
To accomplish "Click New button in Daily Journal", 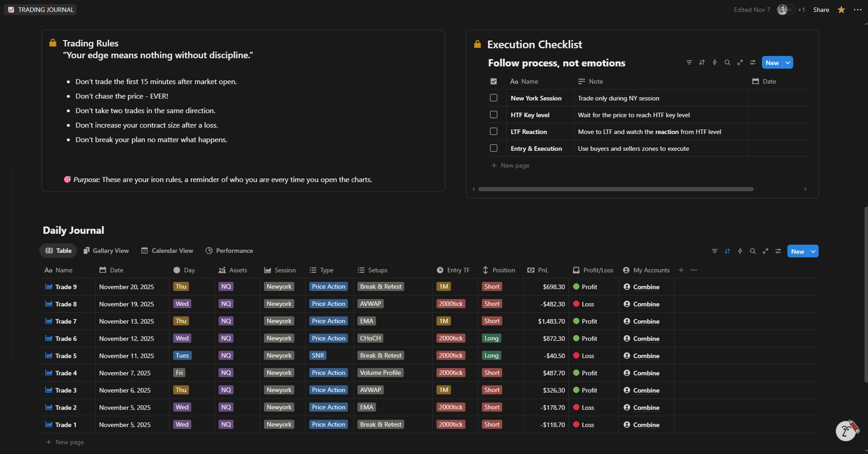I will click(x=797, y=251).
